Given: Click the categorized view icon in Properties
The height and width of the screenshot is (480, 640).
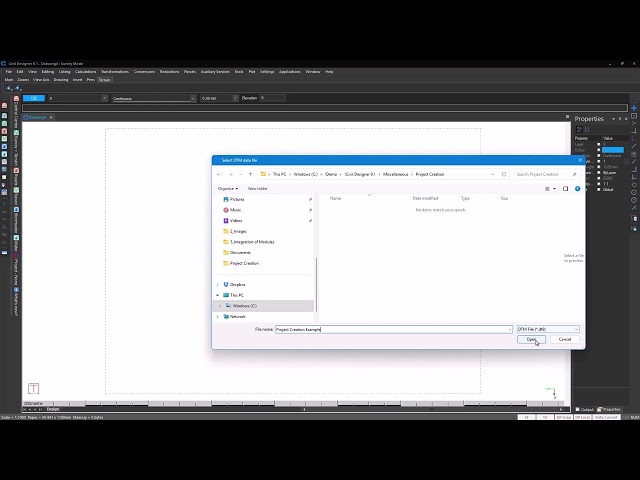Looking at the screenshot, I should point(579,129).
